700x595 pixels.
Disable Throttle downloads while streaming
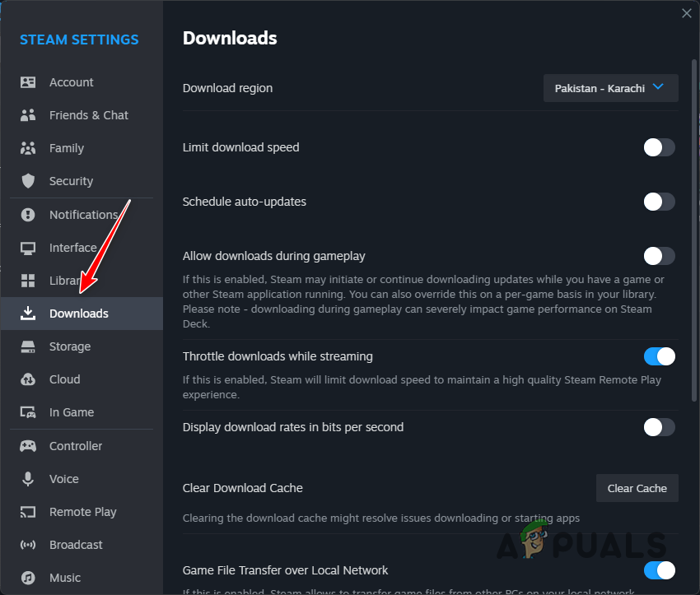659,356
